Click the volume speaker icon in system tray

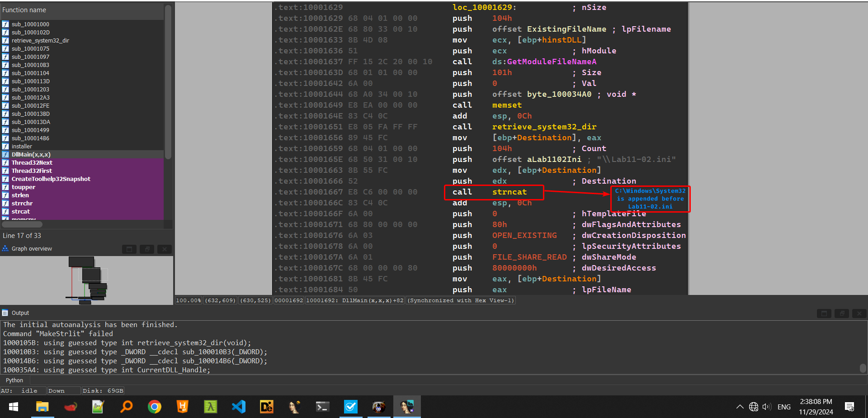point(766,407)
